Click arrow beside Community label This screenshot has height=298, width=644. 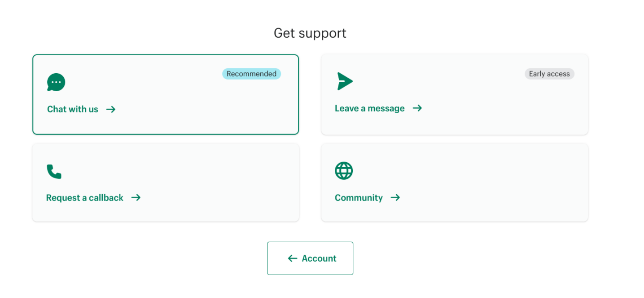(395, 198)
